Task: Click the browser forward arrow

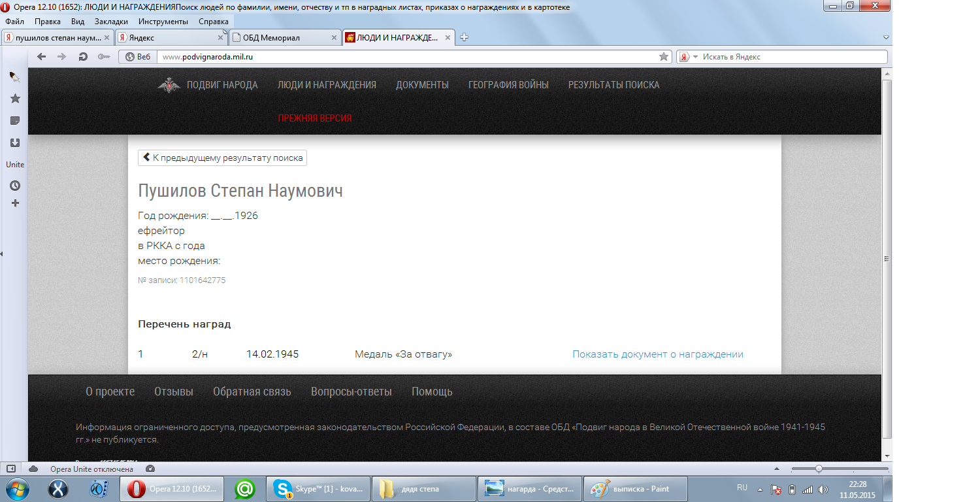Action: coord(62,57)
